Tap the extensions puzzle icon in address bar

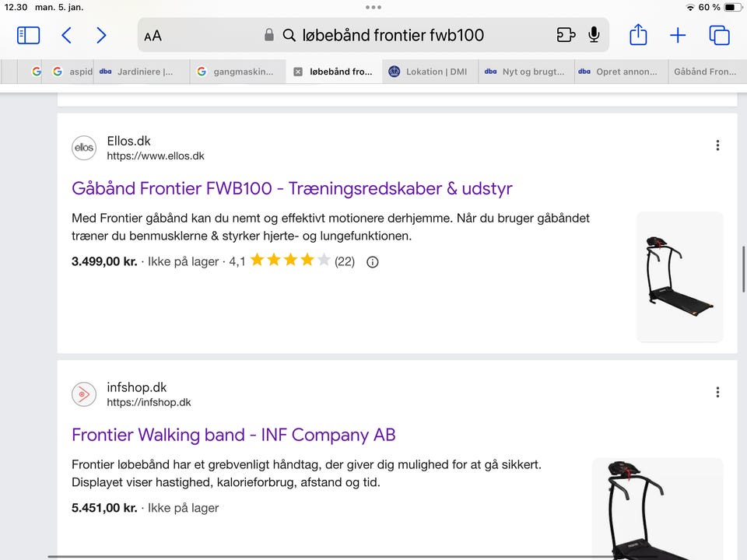pos(566,35)
